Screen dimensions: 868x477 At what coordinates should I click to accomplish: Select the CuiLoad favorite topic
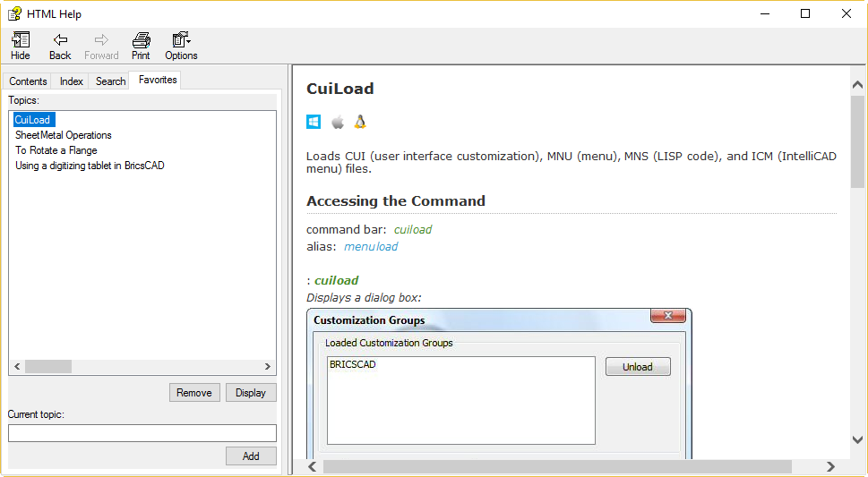pyautogui.click(x=32, y=120)
